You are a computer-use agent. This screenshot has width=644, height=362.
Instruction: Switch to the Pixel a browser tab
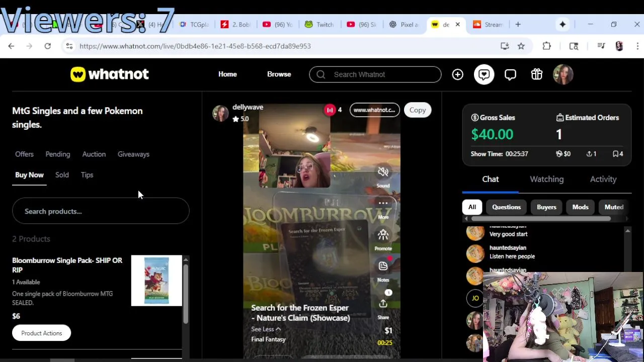point(404,24)
